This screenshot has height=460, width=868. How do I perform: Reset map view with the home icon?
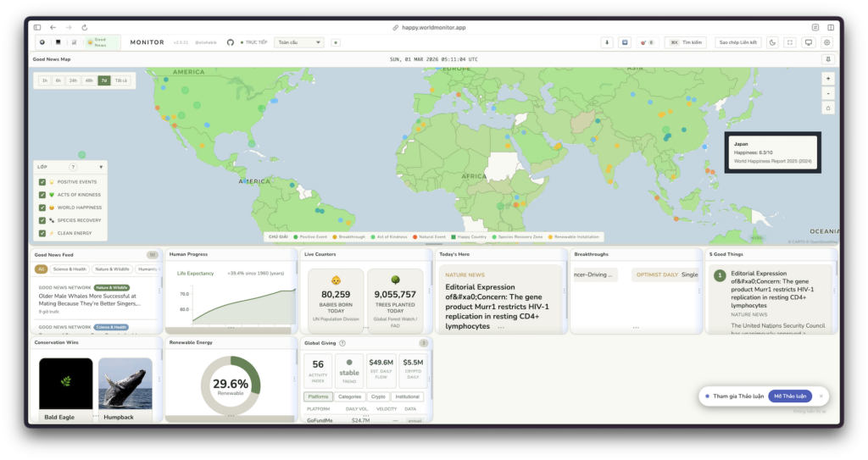point(828,108)
